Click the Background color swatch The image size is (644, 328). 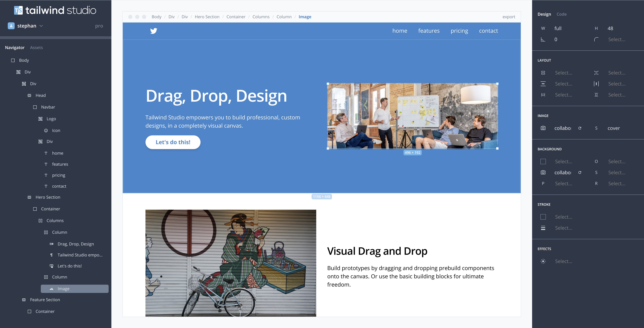543,161
